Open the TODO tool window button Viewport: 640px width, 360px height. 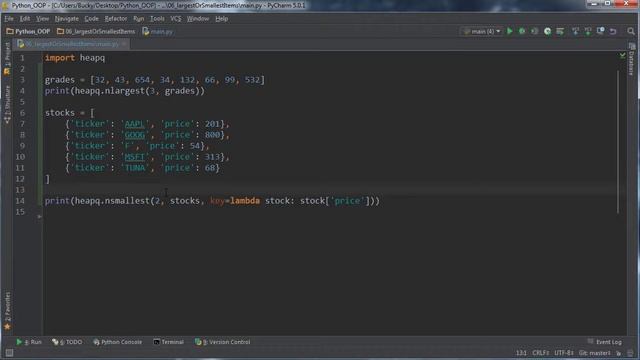coord(67,342)
